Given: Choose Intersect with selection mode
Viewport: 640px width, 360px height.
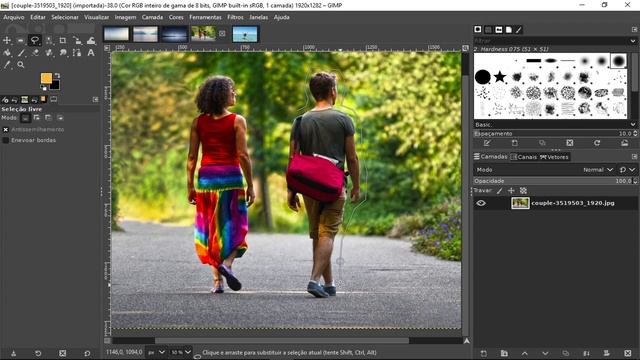Looking at the screenshot, I should click(60, 118).
